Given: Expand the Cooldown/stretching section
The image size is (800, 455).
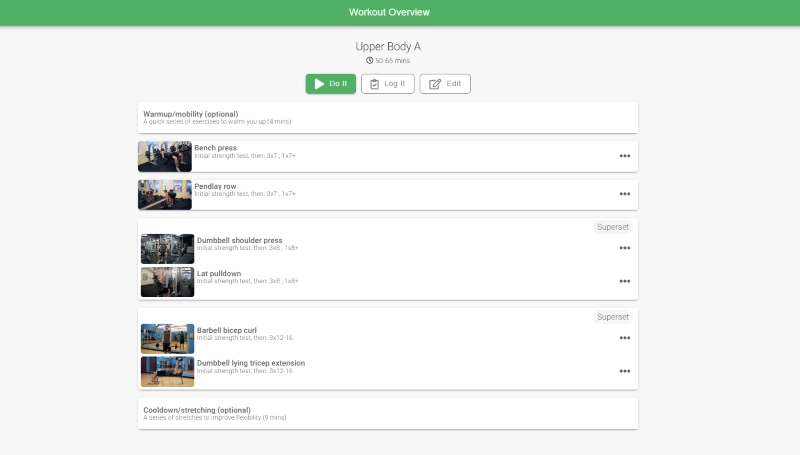Looking at the screenshot, I should click(x=387, y=413).
